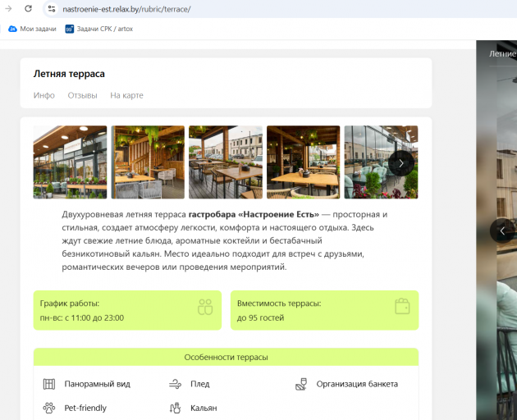Click the address bar URL nastroenie-est.relax.by

[126, 9]
